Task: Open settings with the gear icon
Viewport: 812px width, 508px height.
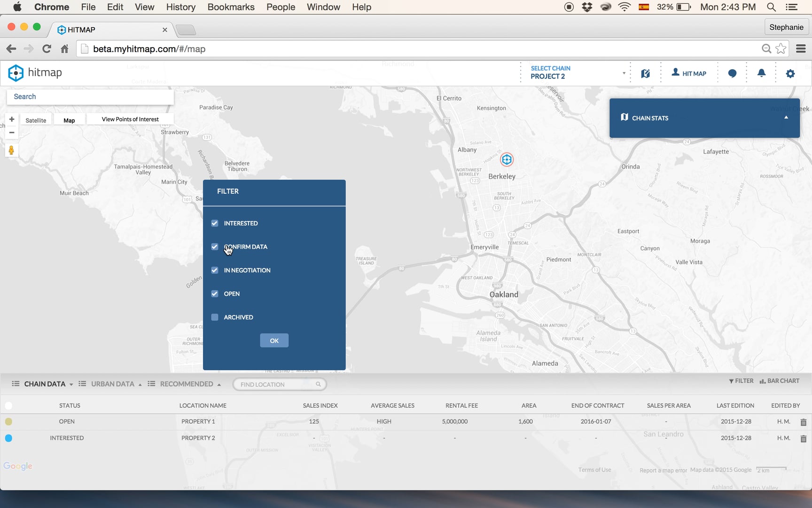Action: (790, 73)
